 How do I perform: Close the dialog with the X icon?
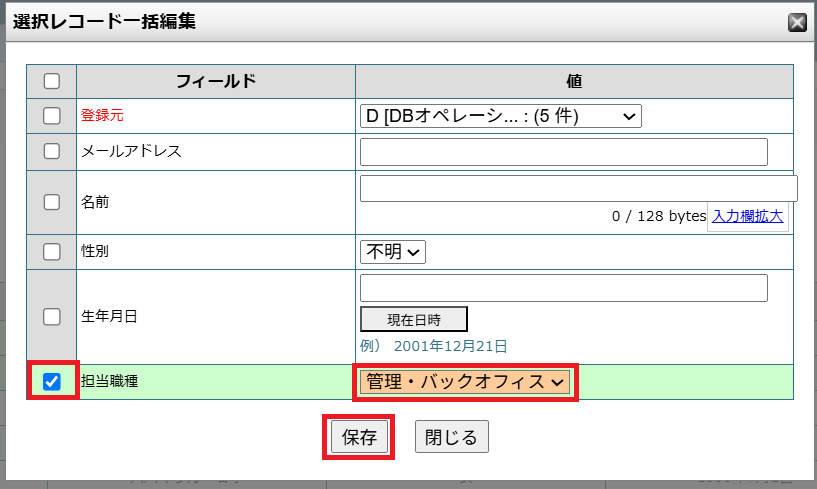point(797,23)
